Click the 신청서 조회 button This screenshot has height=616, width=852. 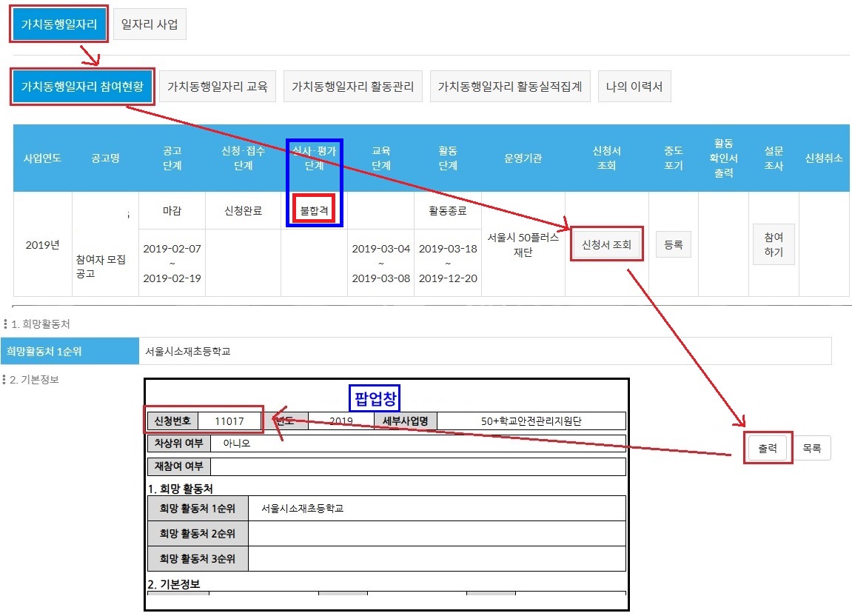point(607,244)
